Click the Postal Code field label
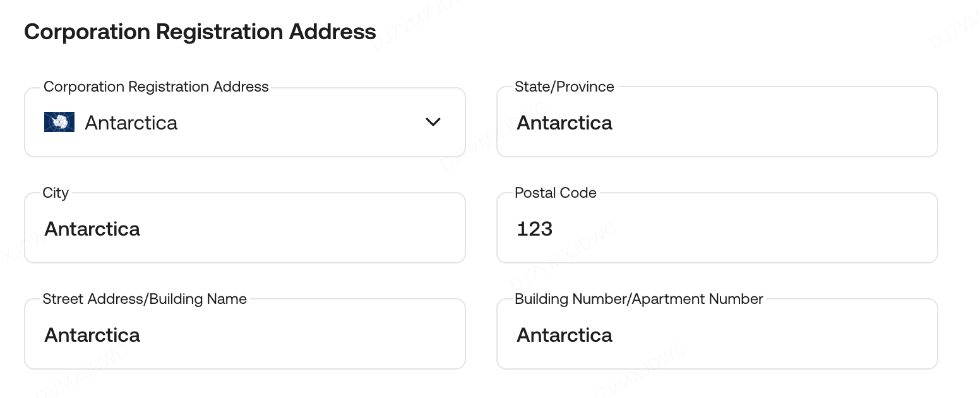 pos(556,193)
